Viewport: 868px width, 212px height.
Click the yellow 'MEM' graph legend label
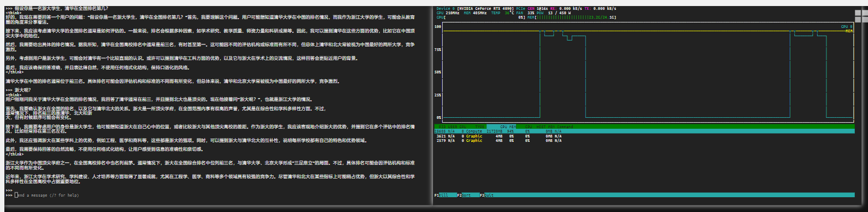[849, 31]
